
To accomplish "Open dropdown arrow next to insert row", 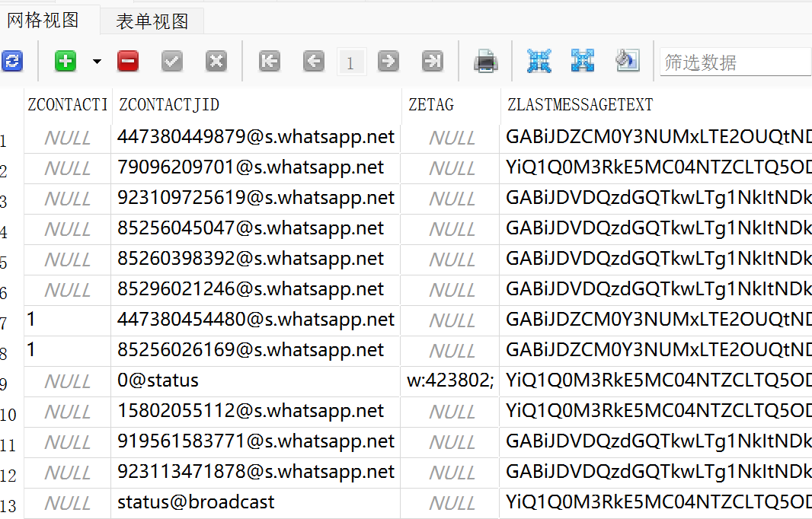I will [97, 62].
